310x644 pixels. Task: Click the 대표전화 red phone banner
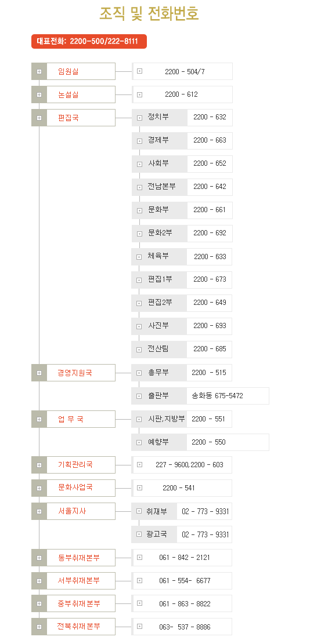coord(89,42)
